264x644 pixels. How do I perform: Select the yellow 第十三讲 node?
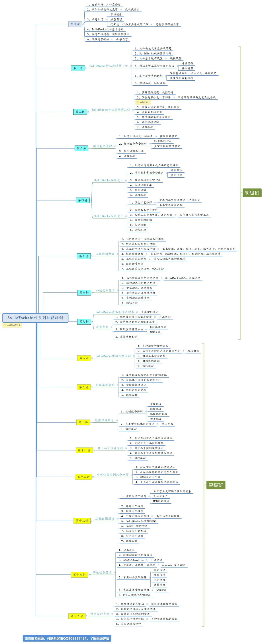click(x=82, y=521)
